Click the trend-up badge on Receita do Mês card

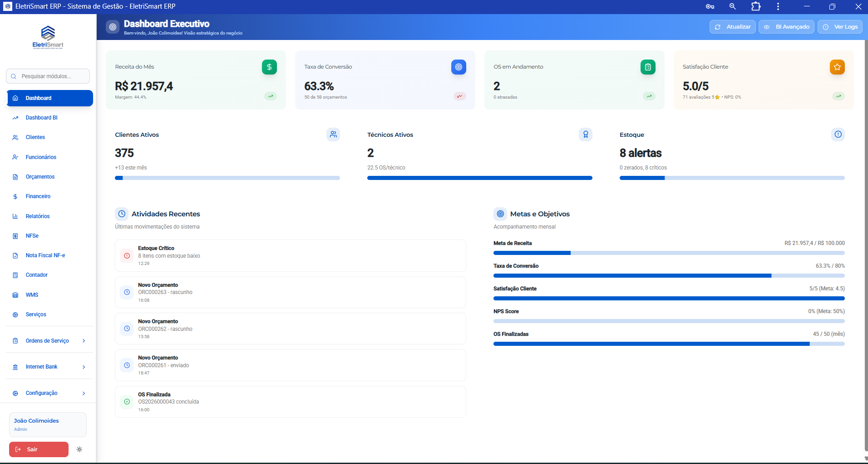coord(271,96)
